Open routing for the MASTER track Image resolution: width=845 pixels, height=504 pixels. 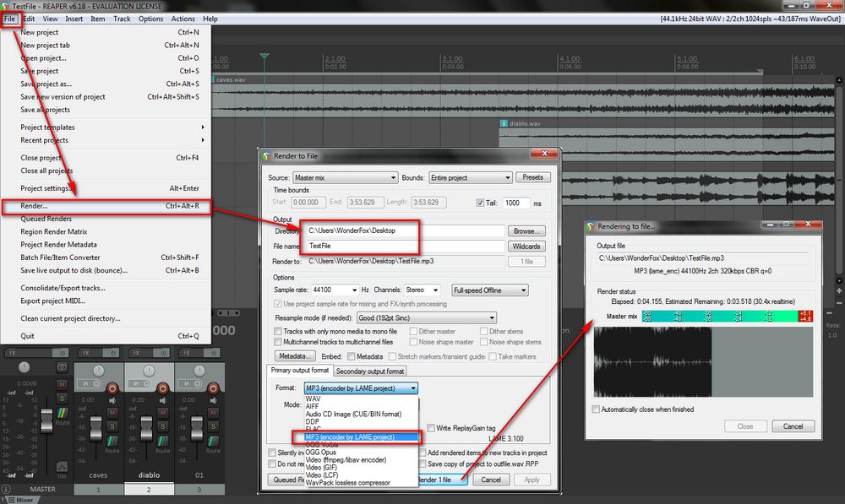click(63, 413)
